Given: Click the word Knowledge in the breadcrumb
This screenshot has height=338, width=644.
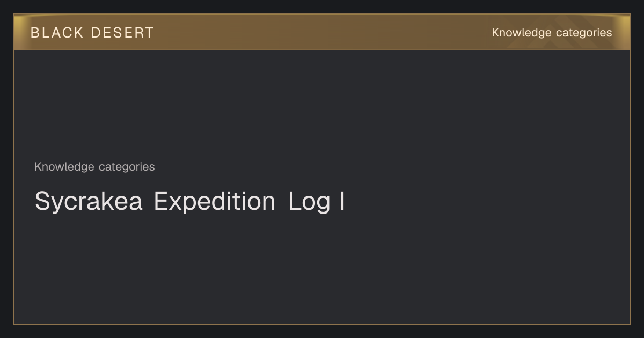Looking at the screenshot, I should pos(64,167).
